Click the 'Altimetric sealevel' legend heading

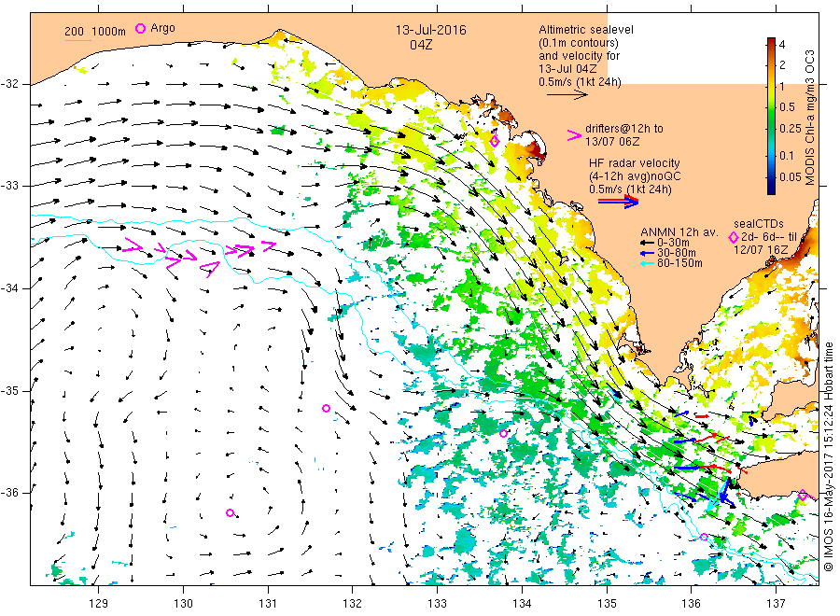click(x=586, y=30)
